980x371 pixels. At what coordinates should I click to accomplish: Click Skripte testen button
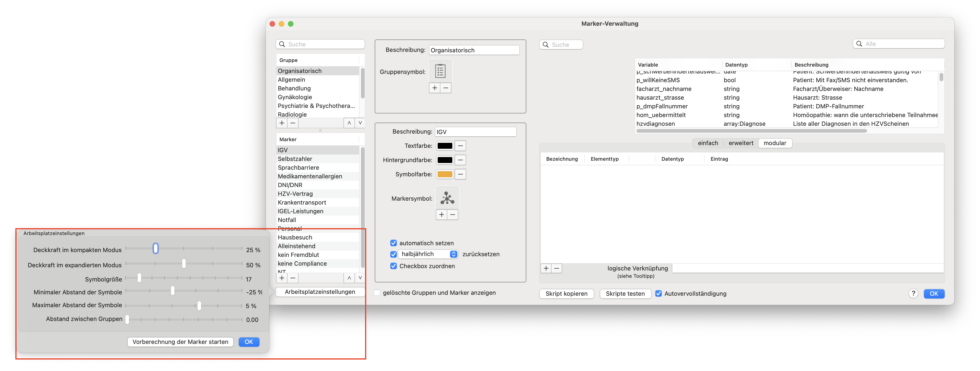625,293
